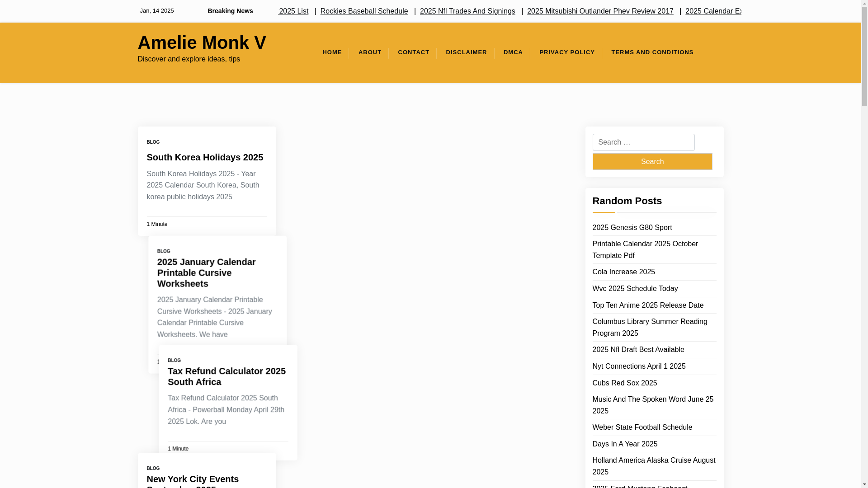Open Tax Refund Calculator 2025 South Africa post
Image resolution: width=868 pixels, height=488 pixels.
point(226,376)
